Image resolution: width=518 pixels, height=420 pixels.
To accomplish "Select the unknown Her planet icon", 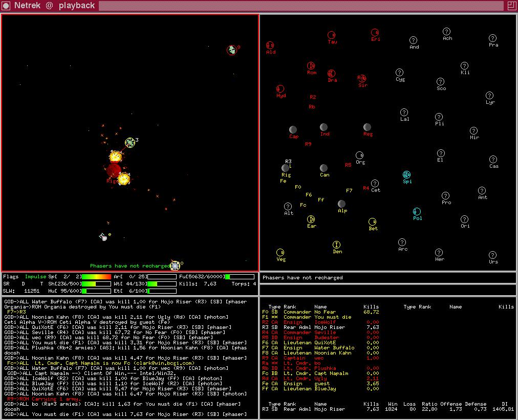I will click(439, 253).
